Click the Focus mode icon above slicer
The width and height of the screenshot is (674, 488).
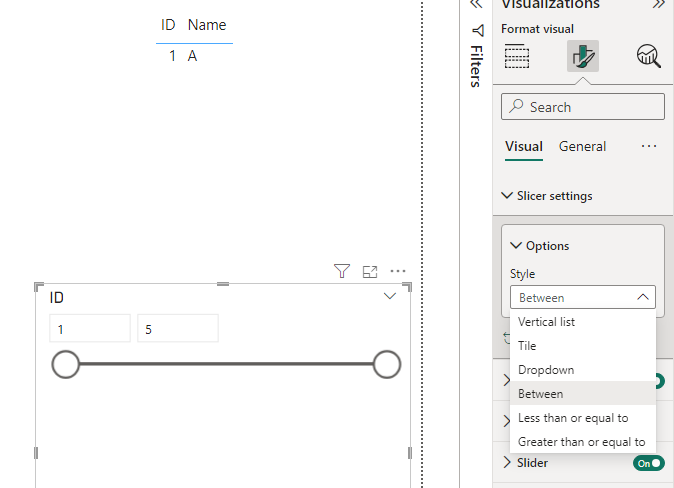point(370,272)
